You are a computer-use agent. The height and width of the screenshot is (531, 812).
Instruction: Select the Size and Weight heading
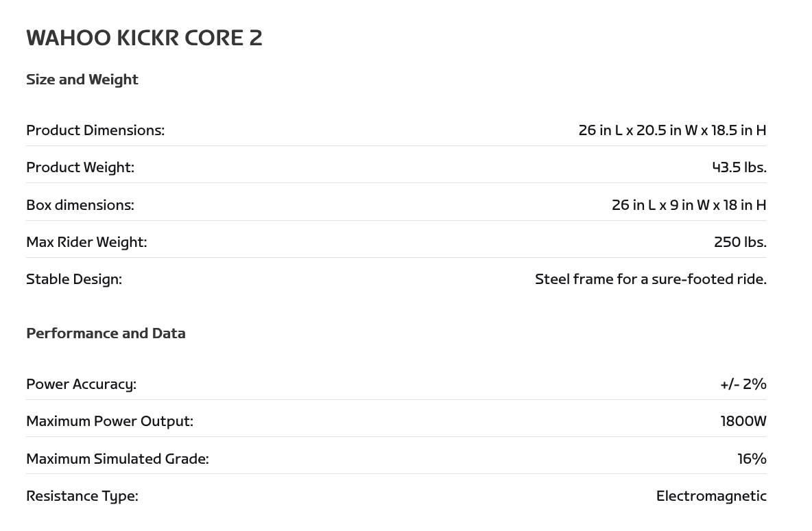coord(82,80)
